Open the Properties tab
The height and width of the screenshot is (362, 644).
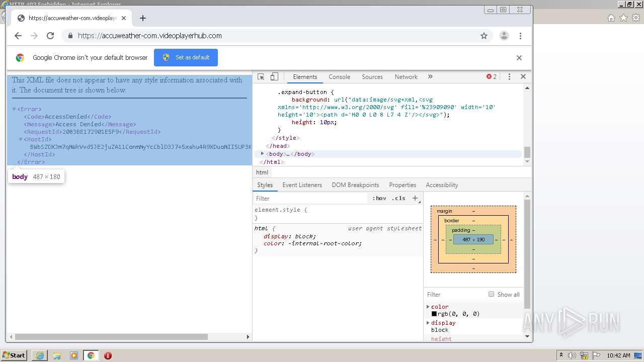[403, 185]
